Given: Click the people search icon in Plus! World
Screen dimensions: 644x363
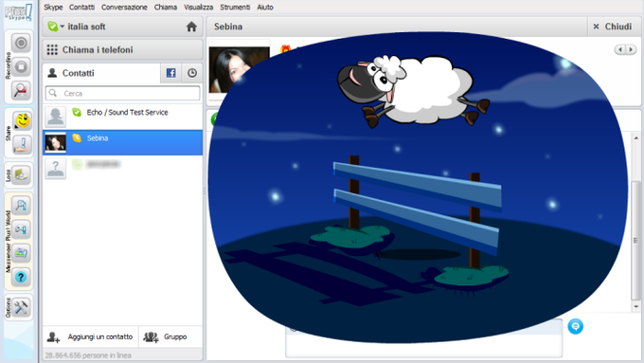Looking at the screenshot, I should (x=21, y=205).
